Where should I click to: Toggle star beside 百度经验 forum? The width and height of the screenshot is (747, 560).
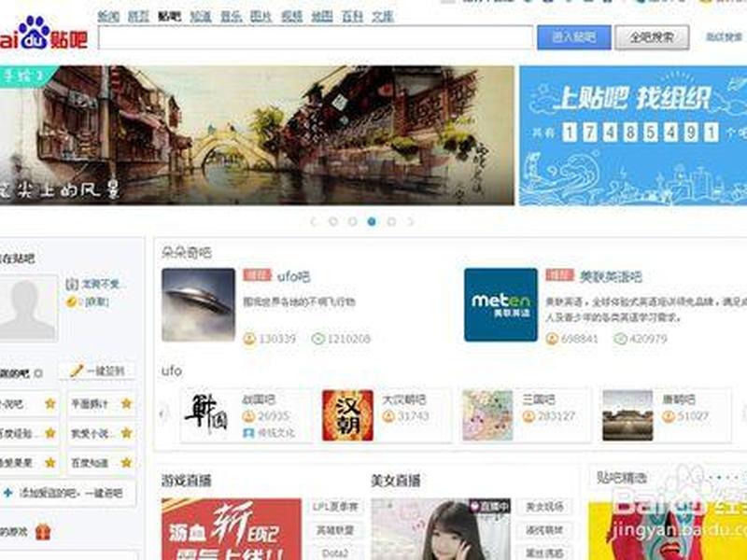coord(50,433)
